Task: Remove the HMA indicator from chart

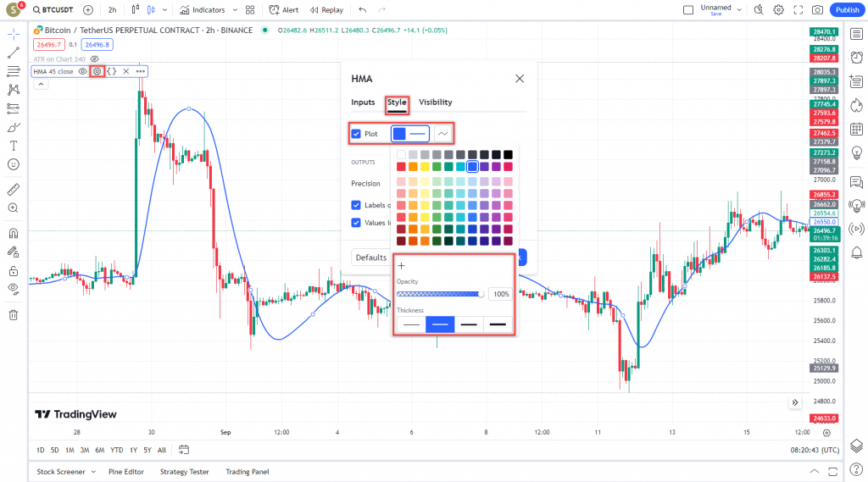Action: click(126, 71)
